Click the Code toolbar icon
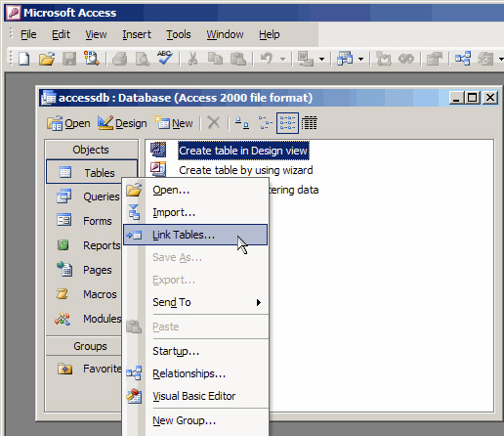 tap(384, 59)
